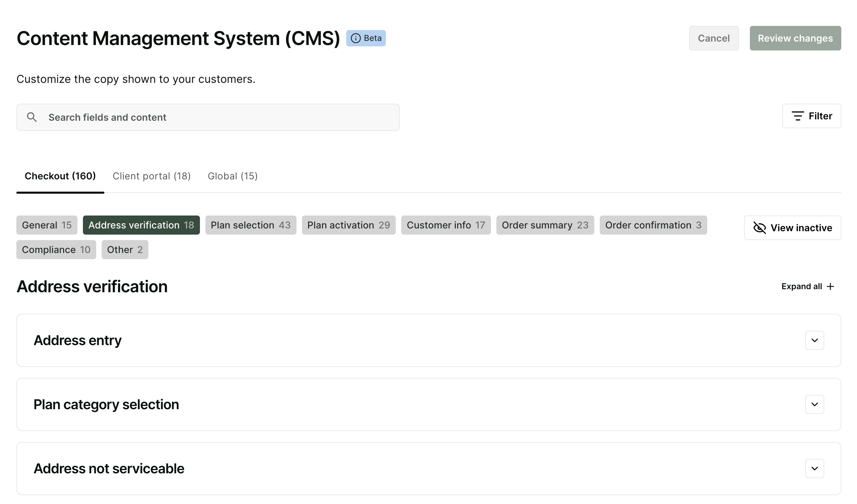This screenshot has width=857, height=504.
Task: Show inactive fields with View inactive
Action: coord(793,228)
